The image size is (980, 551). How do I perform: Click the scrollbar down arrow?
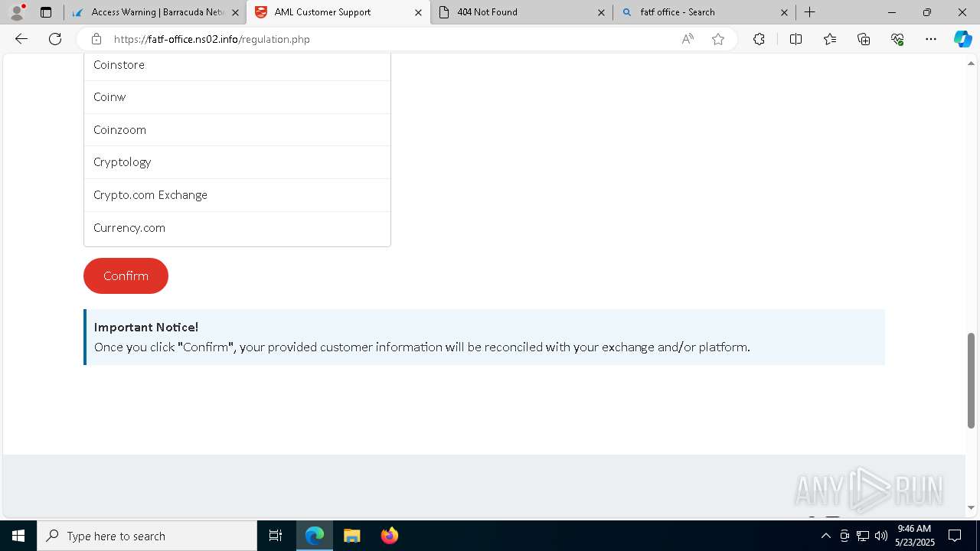tap(971, 507)
